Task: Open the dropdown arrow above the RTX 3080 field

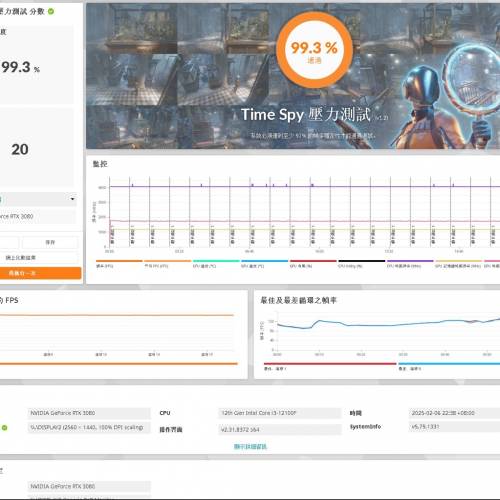Action: (x=72, y=199)
